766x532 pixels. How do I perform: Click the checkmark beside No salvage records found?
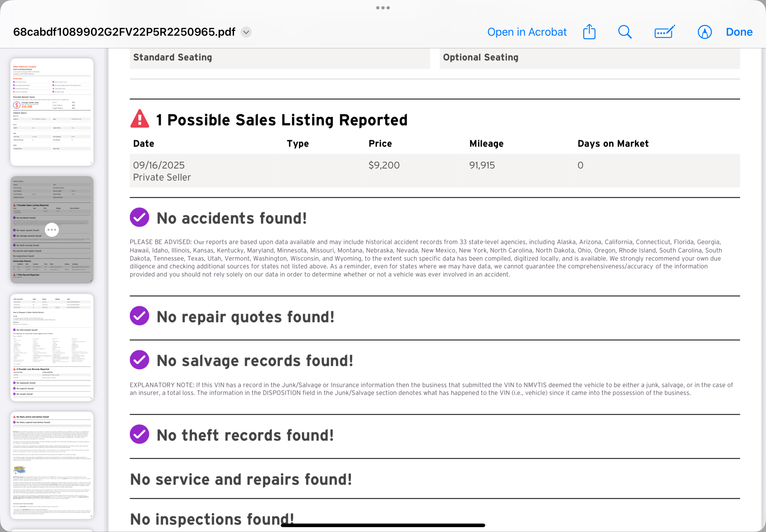[139, 360]
